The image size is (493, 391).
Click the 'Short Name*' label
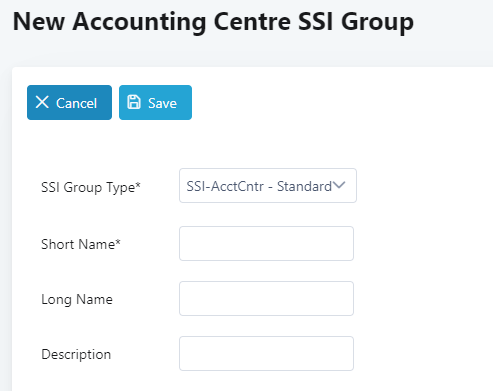(81, 244)
